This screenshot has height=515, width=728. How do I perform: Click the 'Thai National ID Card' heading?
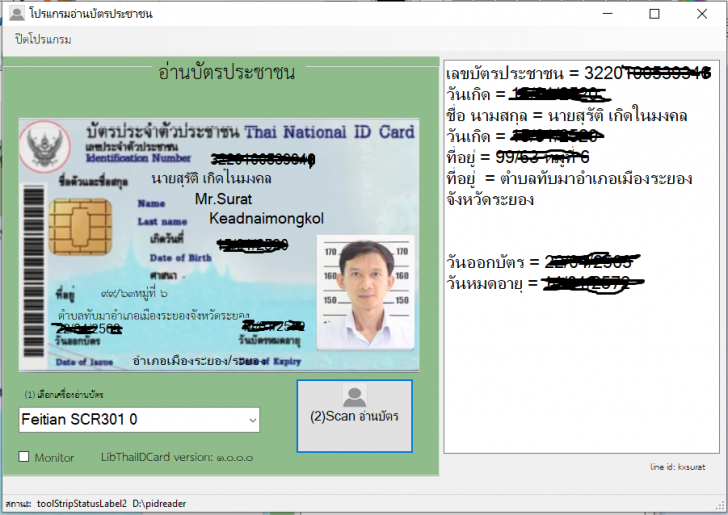329,132
